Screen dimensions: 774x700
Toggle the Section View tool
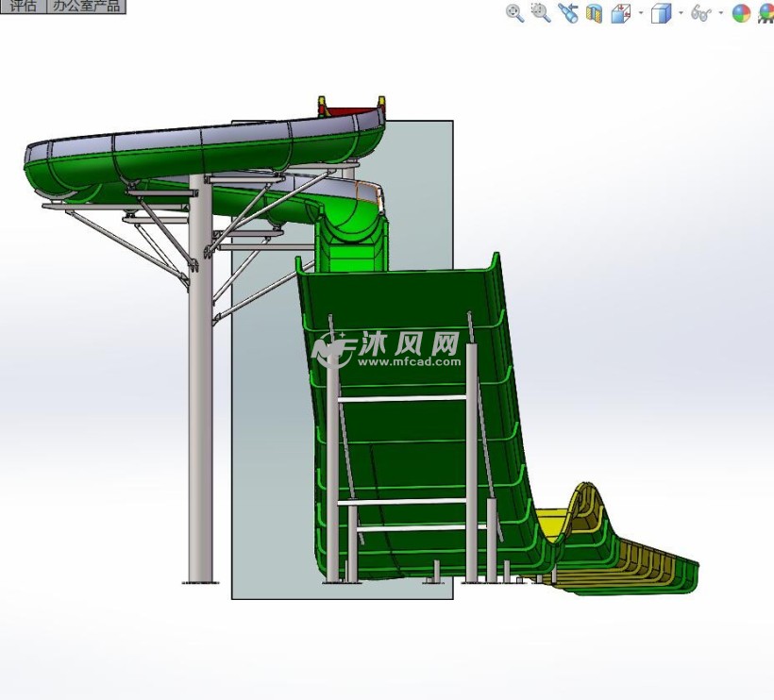[x=595, y=13]
